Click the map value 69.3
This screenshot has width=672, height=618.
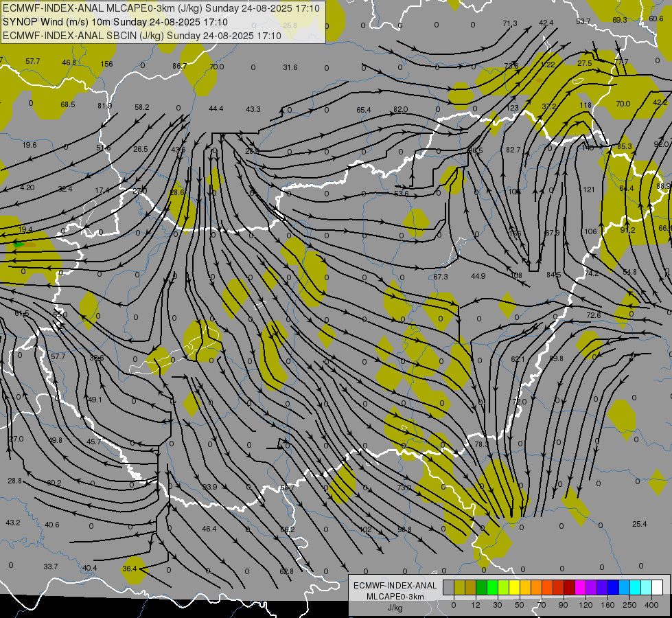[x=620, y=20]
